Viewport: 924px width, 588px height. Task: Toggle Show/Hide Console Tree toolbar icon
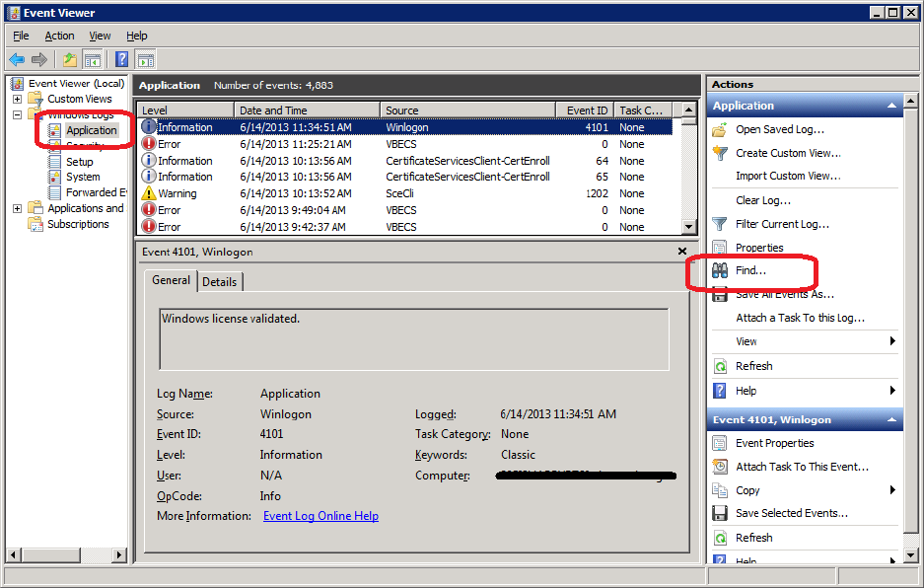[x=93, y=60]
